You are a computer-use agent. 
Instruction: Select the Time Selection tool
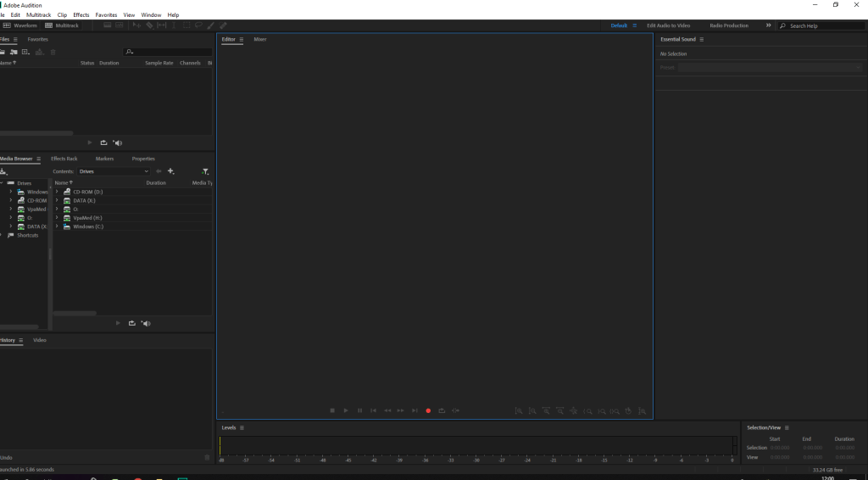[x=173, y=25]
